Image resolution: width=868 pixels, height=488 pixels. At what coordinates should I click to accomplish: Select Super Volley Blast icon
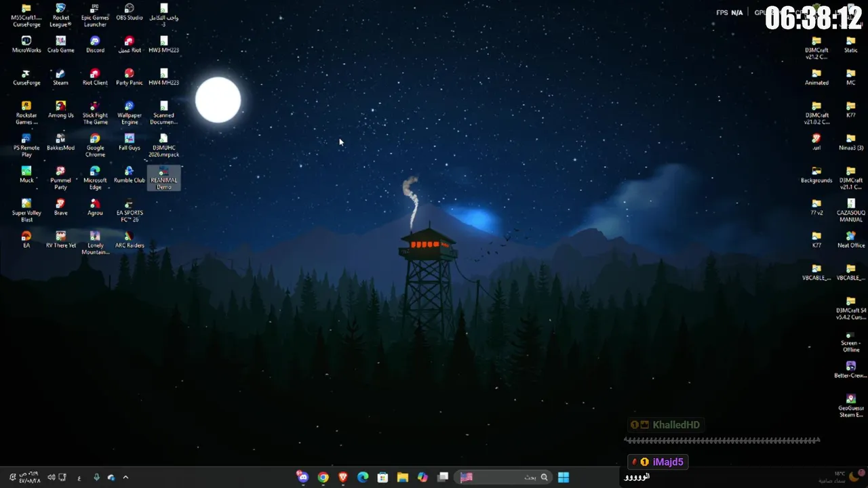click(x=26, y=210)
